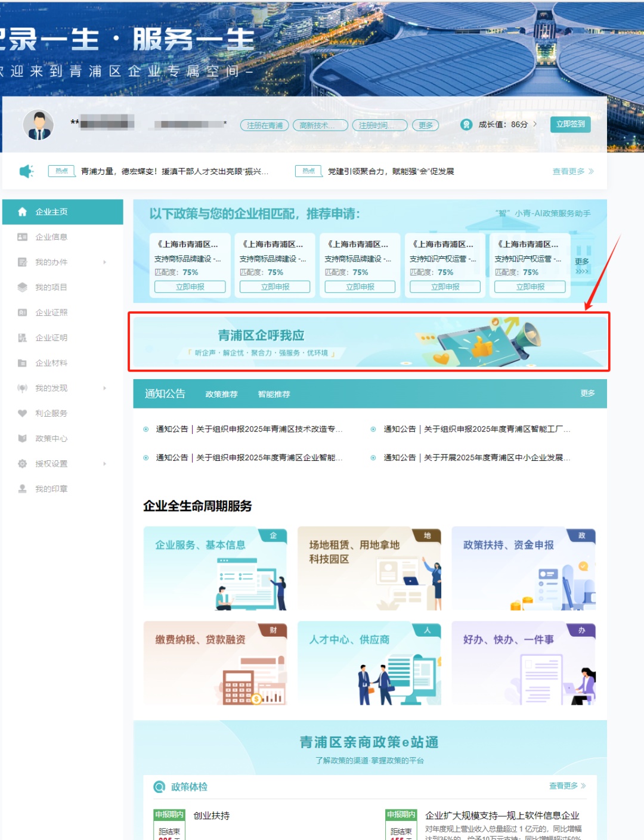
Task: Open hot news 青浦力量，德宏蝶变
Action: (x=175, y=172)
